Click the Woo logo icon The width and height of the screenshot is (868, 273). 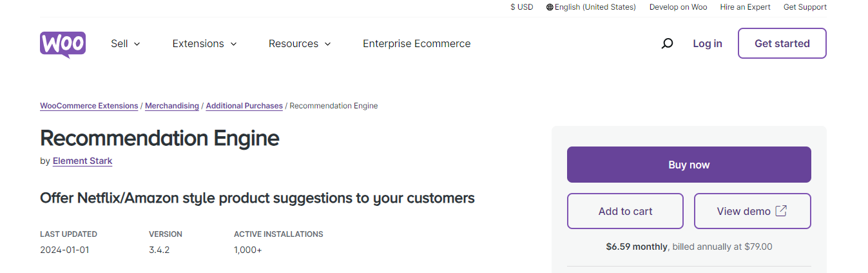(63, 45)
